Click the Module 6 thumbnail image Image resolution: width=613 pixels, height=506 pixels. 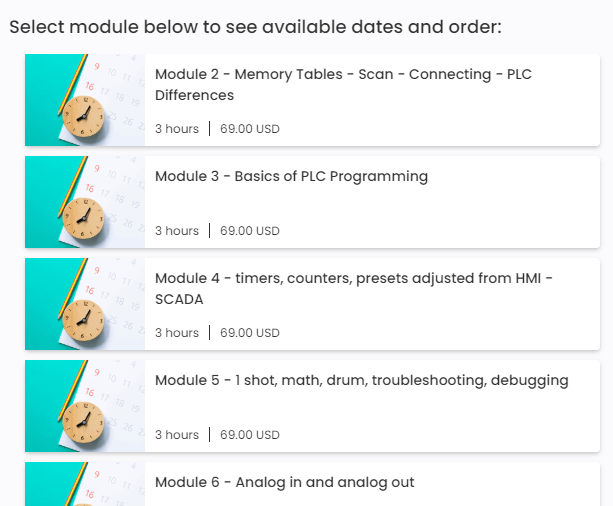85,485
